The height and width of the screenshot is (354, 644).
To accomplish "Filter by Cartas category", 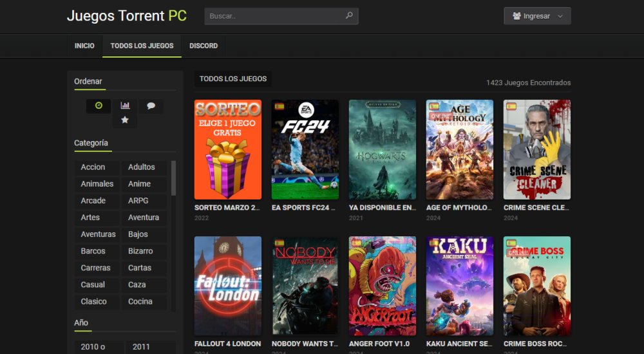I will click(x=144, y=268).
